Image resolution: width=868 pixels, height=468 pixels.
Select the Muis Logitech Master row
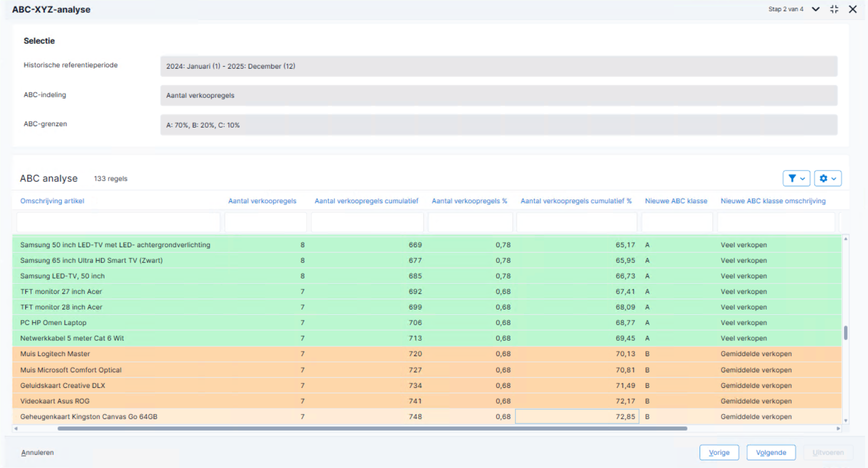pyautogui.click(x=426, y=354)
